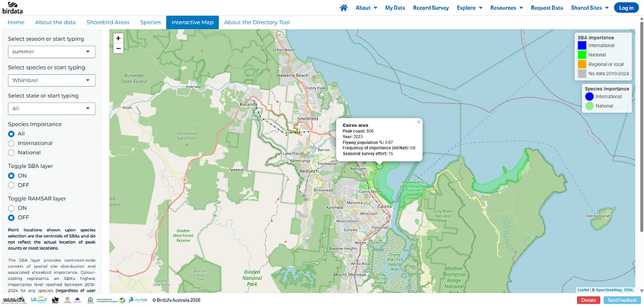
Task: Turn the SBA layer OFF
Action: [11, 185]
